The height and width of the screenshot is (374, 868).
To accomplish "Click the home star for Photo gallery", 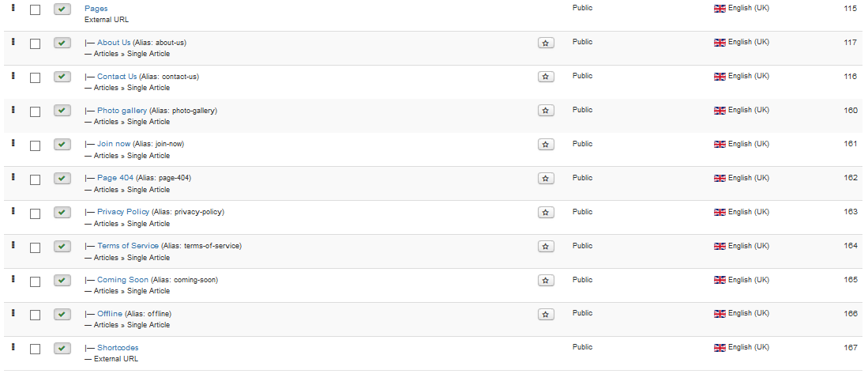I will pyautogui.click(x=545, y=111).
